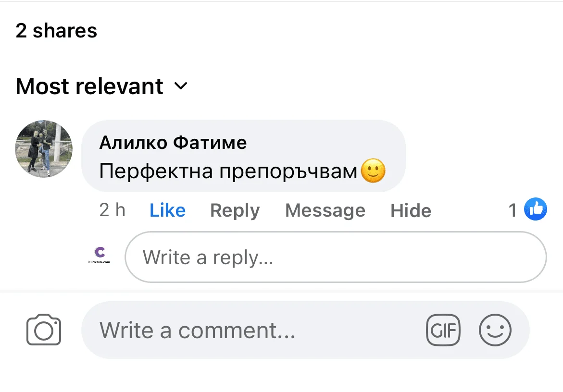Click the camera icon to attach photo
Viewport: 563px width, 392px height.
tap(44, 330)
